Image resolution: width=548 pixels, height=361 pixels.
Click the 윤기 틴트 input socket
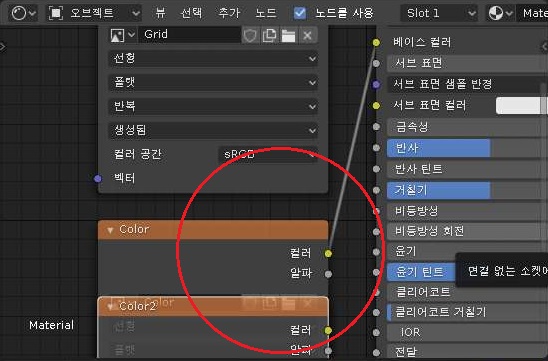(x=376, y=272)
